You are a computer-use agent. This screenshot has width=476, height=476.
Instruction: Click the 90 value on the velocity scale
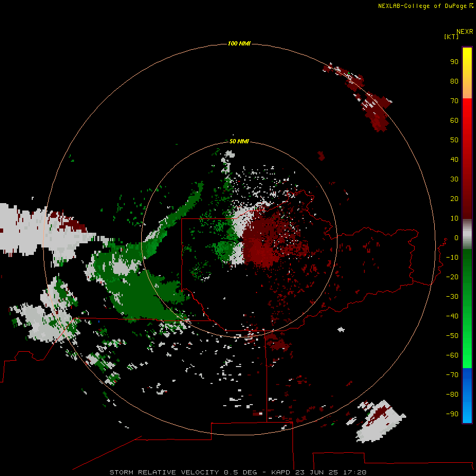coord(454,62)
